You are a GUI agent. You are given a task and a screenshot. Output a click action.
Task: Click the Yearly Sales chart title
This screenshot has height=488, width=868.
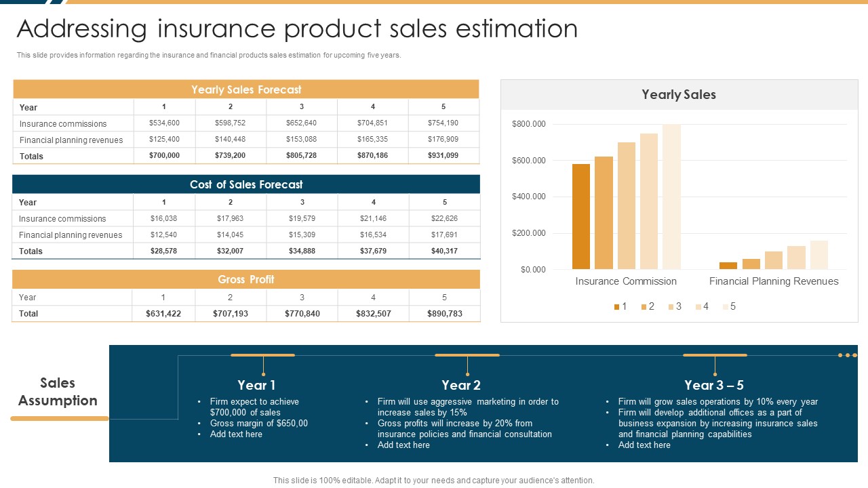click(x=679, y=95)
